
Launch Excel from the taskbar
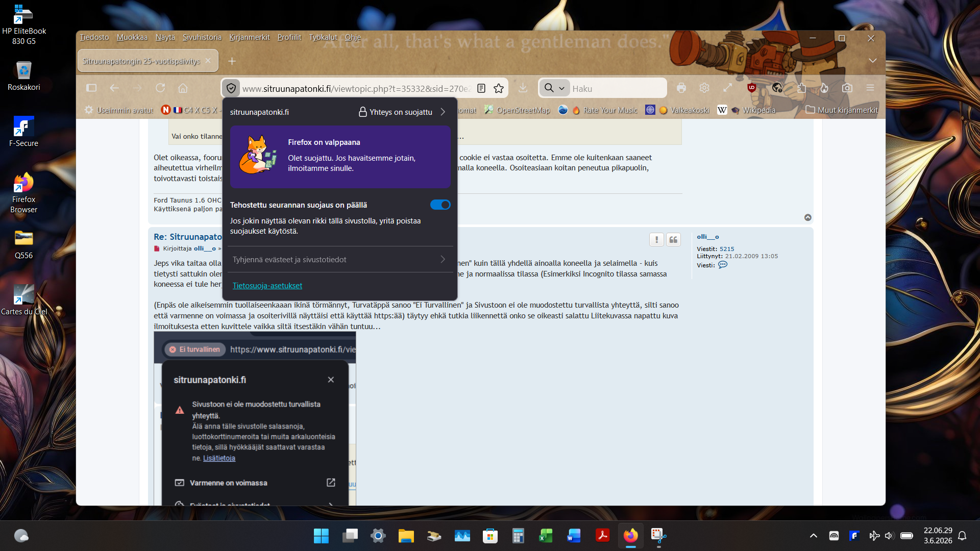[546, 536]
